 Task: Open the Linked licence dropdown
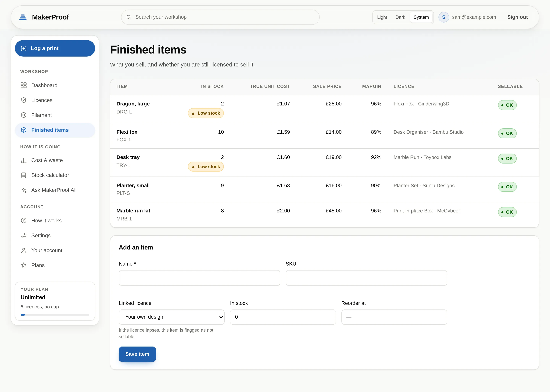point(171,317)
